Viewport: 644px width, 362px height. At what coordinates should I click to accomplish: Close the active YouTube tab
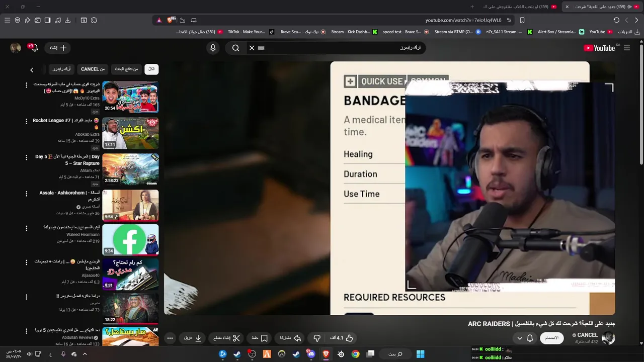[x=567, y=7]
